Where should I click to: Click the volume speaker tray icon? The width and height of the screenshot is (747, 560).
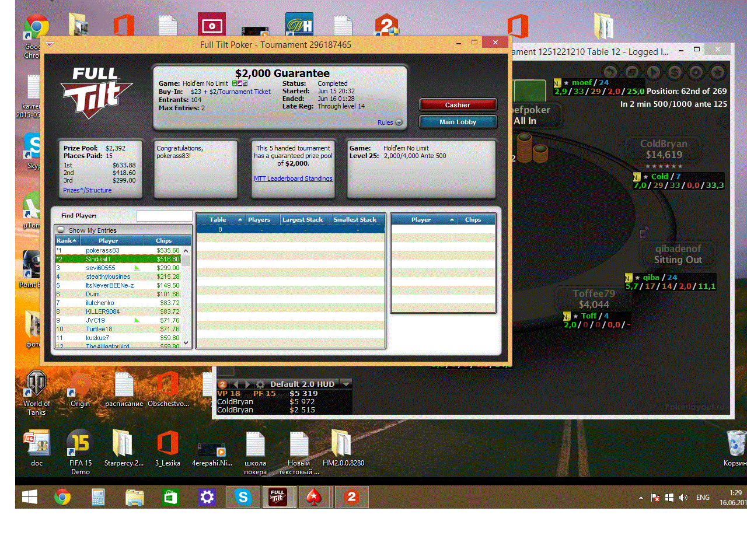[x=683, y=498]
